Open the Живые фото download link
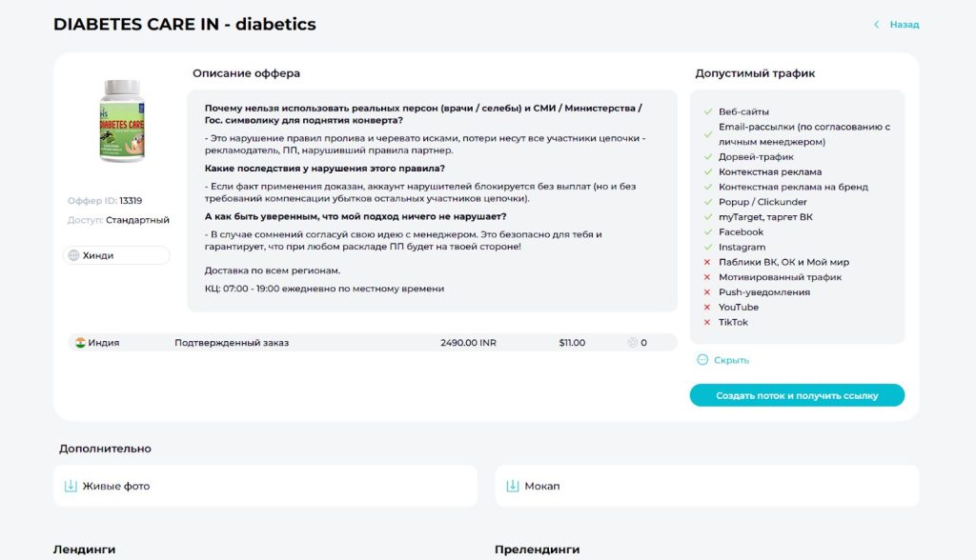The height and width of the screenshot is (560, 976). click(115, 486)
